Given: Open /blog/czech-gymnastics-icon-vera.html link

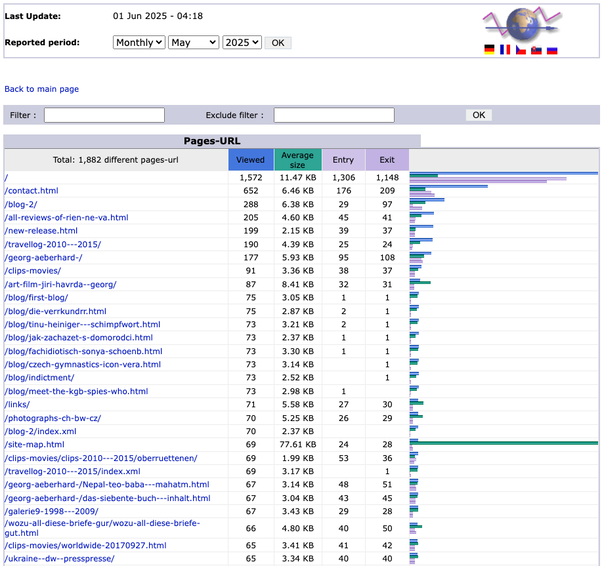Looking at the screenshot, I should [x=82, y=364].
